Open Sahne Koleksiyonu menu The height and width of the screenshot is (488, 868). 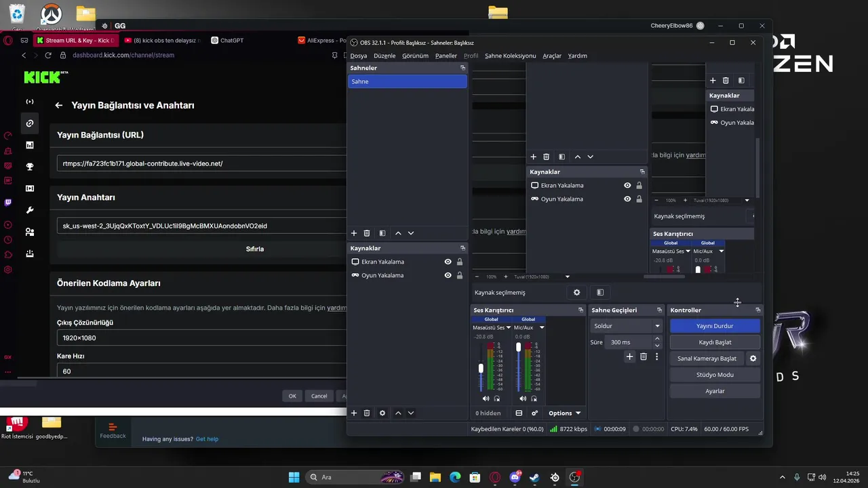pos(511,56)
